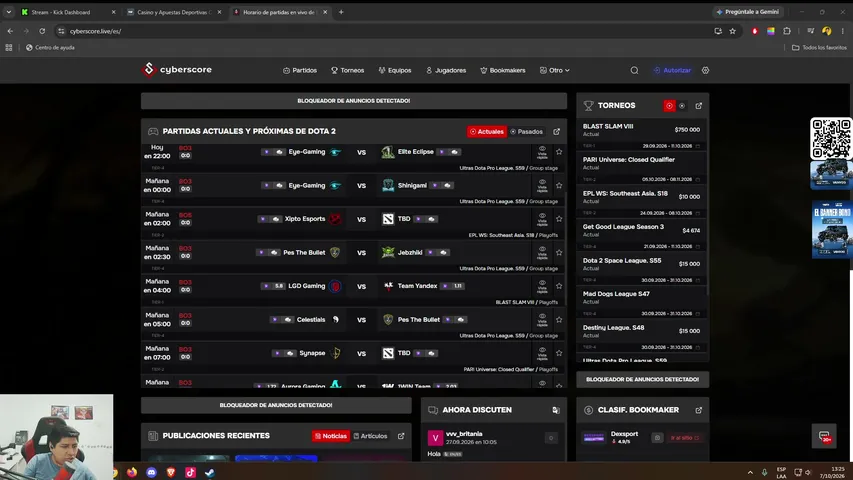Toggle quick view eye for LGD Gaming match

click(542, 286)
